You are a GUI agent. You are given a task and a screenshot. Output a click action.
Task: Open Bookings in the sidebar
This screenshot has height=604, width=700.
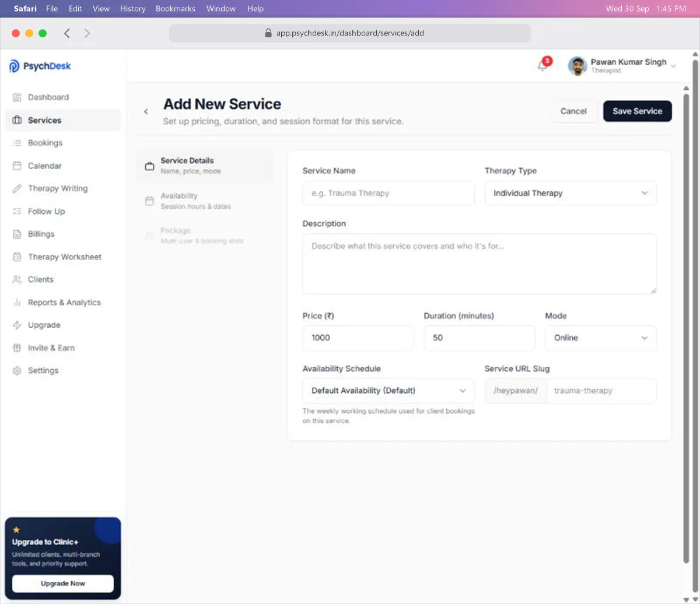click(63, 143)
